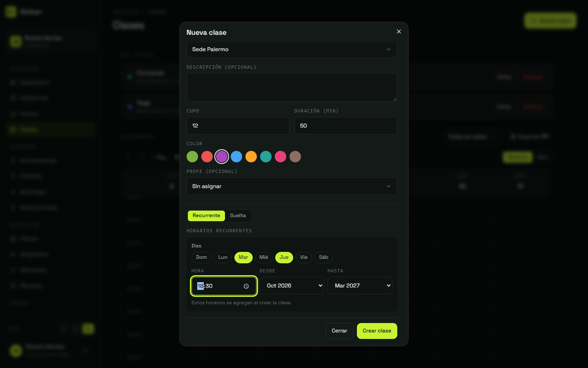Close the Nueva clase dialog with X
The height and width of the screenshot is (368, 588).
click(399, 31)
